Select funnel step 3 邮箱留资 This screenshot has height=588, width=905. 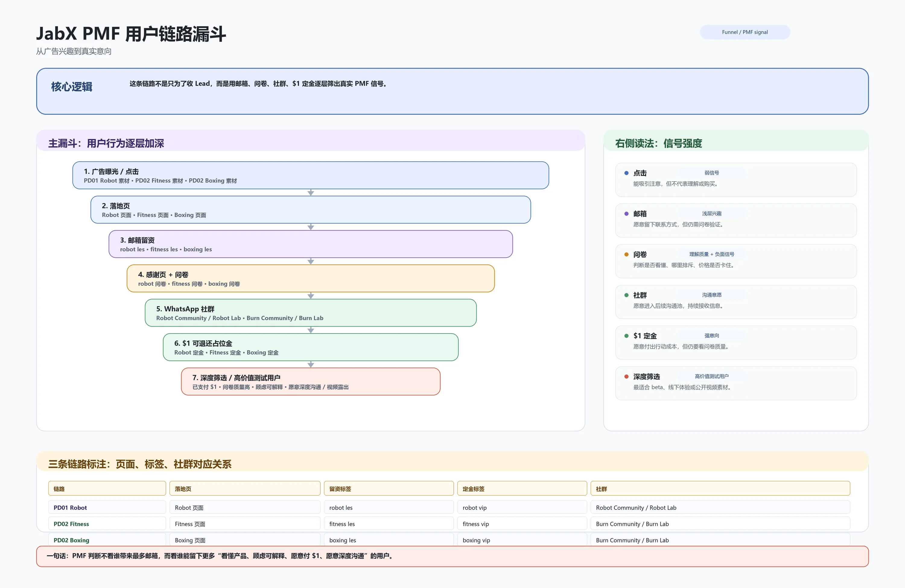(310, 244)
